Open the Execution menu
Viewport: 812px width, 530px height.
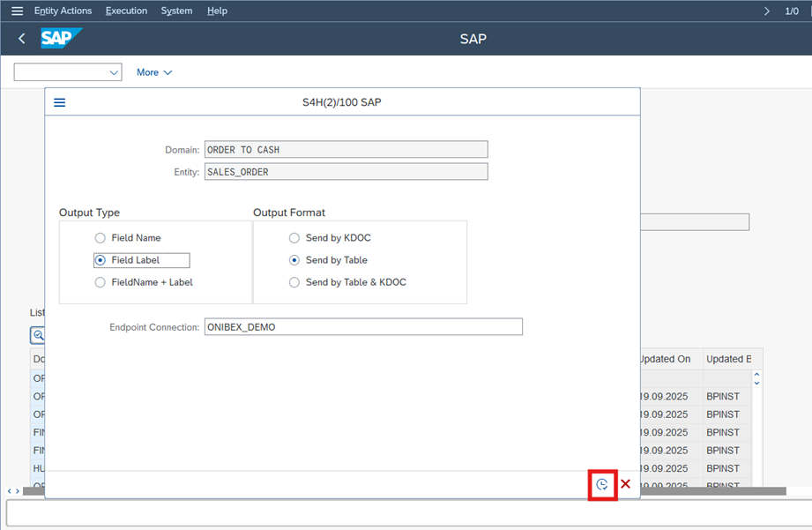coord(126,11)
